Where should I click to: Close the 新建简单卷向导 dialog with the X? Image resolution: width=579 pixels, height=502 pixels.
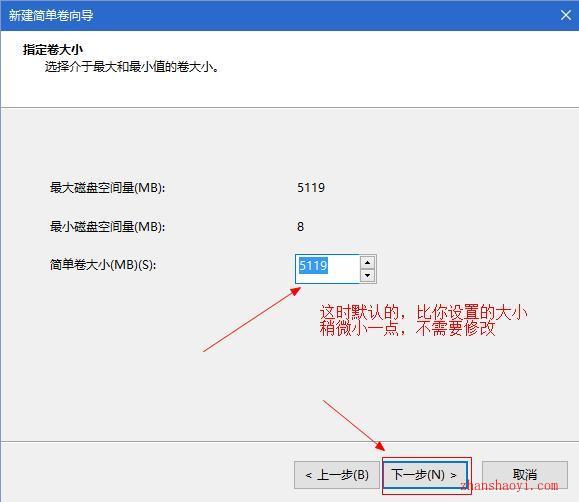point(566,15)
